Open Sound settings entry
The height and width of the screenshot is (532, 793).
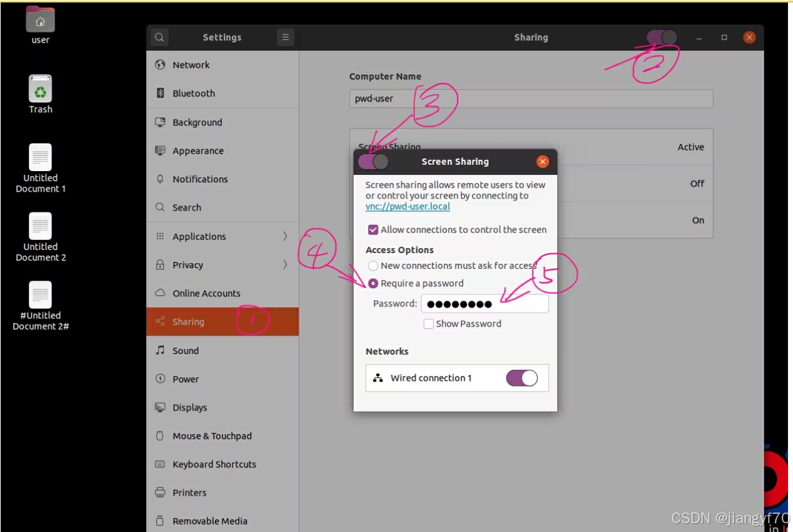tap(223, 350)
